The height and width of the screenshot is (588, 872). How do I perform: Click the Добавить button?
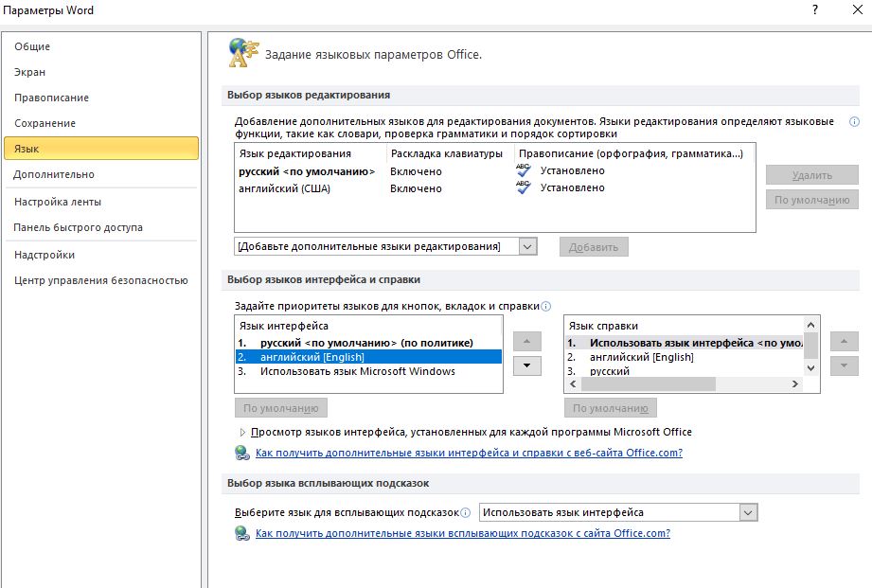594,247
